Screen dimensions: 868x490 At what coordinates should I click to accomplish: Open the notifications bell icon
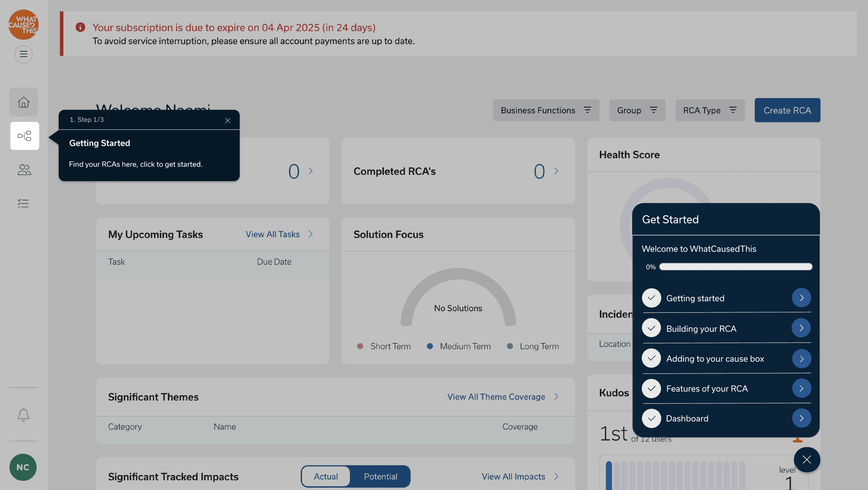coord(23,414)
